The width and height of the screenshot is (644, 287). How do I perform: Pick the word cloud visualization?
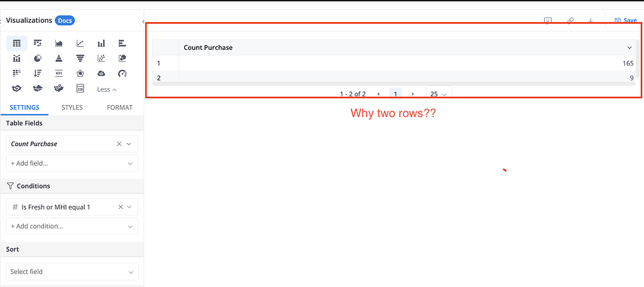tap(101, 73)
